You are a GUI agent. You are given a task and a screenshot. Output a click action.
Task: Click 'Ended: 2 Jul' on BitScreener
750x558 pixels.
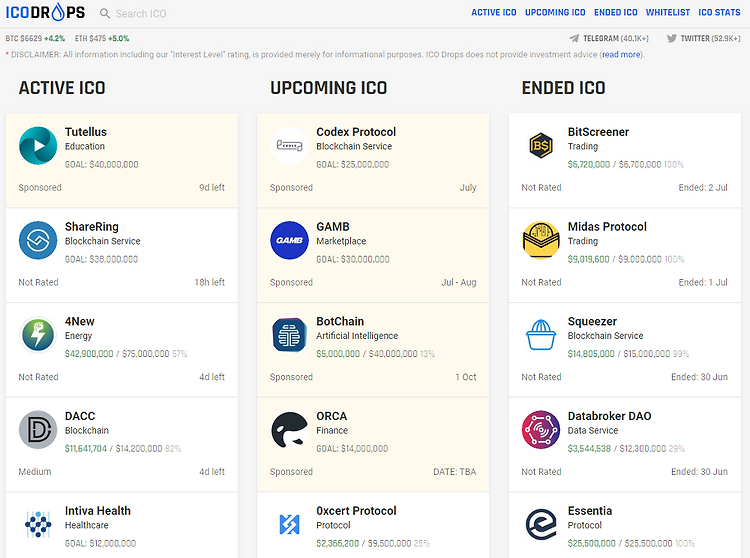pyautogui.click(x=703, y=187)
